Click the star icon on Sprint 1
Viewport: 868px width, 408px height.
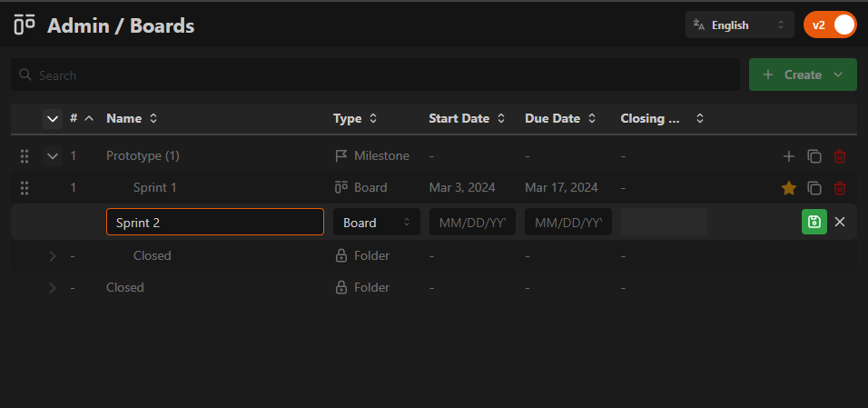coord(788,188)
